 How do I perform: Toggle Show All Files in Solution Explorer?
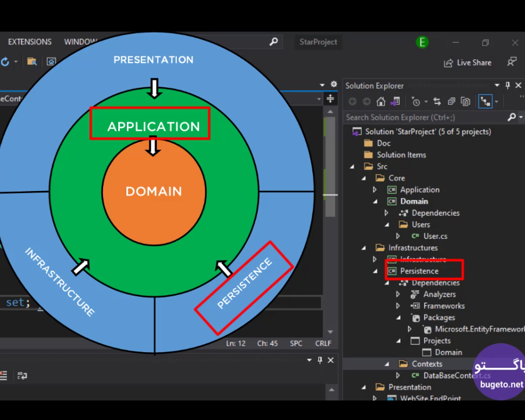tap(466, 101)
